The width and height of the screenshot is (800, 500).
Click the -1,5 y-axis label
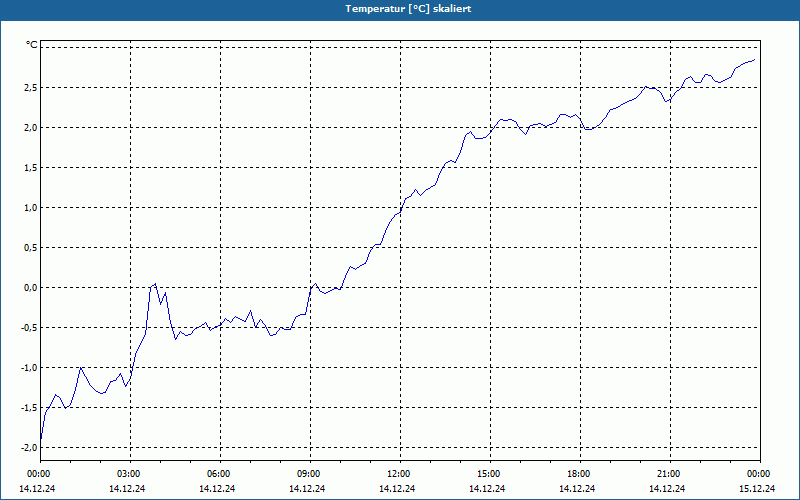click(x=29, y=408)
